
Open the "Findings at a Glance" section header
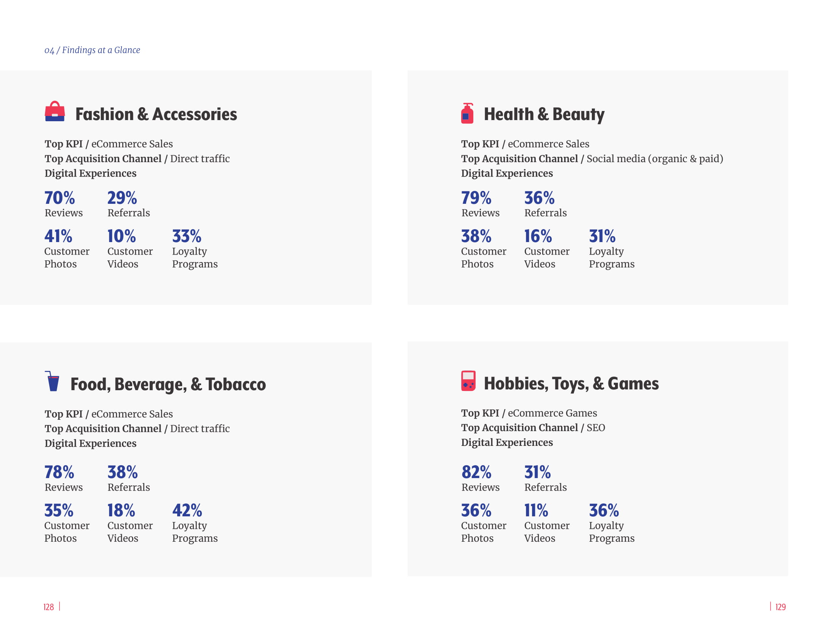coord(92,50)
